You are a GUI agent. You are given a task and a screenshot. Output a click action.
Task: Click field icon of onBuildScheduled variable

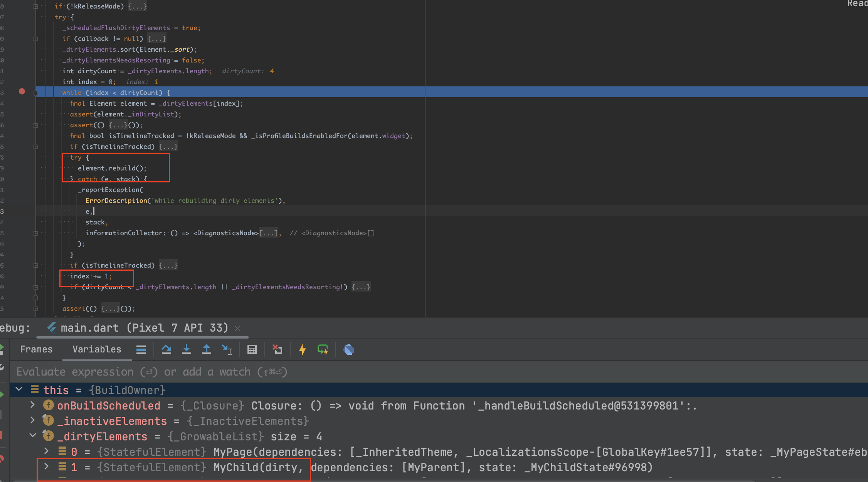tap(49, 405)
